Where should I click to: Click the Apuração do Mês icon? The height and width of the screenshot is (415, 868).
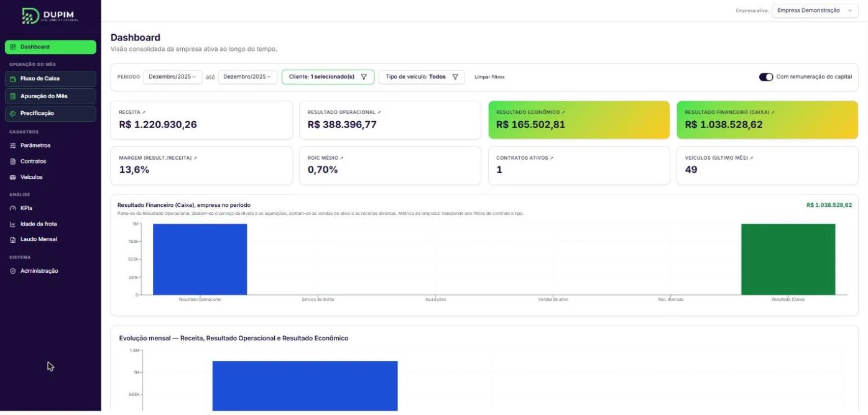13,96
